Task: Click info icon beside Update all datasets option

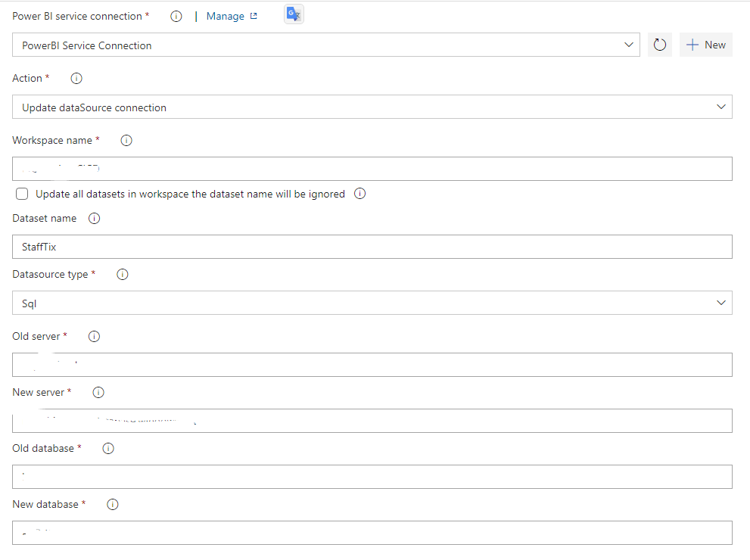Action: click(359, 194)
